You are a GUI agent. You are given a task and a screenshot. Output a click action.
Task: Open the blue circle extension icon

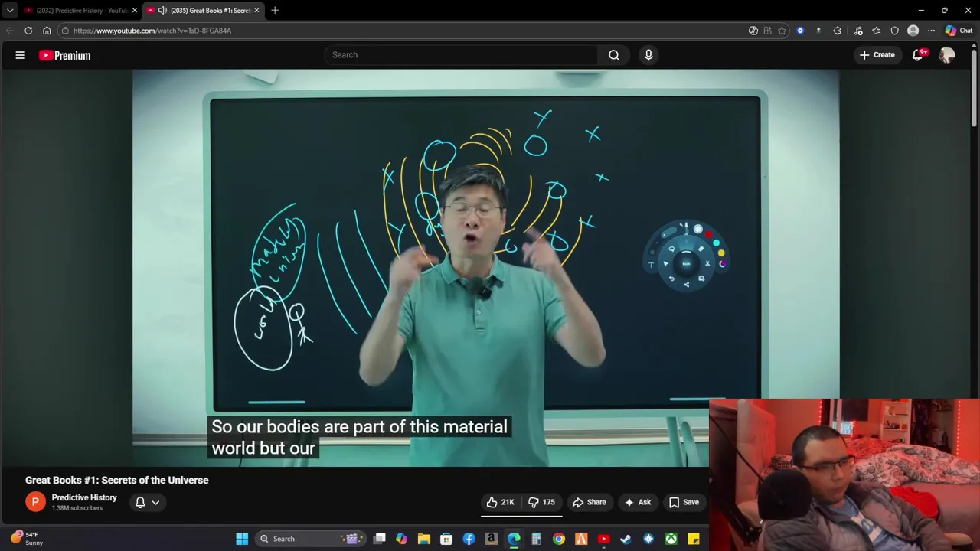pyautogui.click(x=800, y=31)
